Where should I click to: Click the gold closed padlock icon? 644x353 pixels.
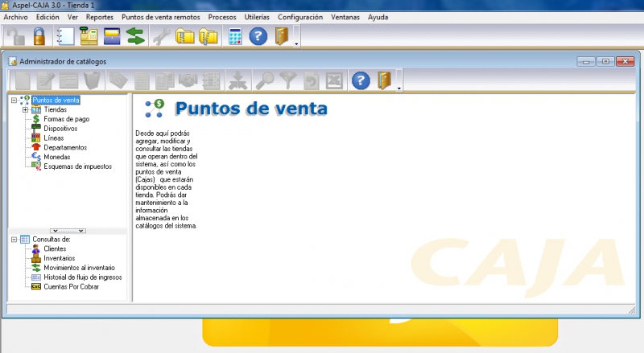point(39,36)
